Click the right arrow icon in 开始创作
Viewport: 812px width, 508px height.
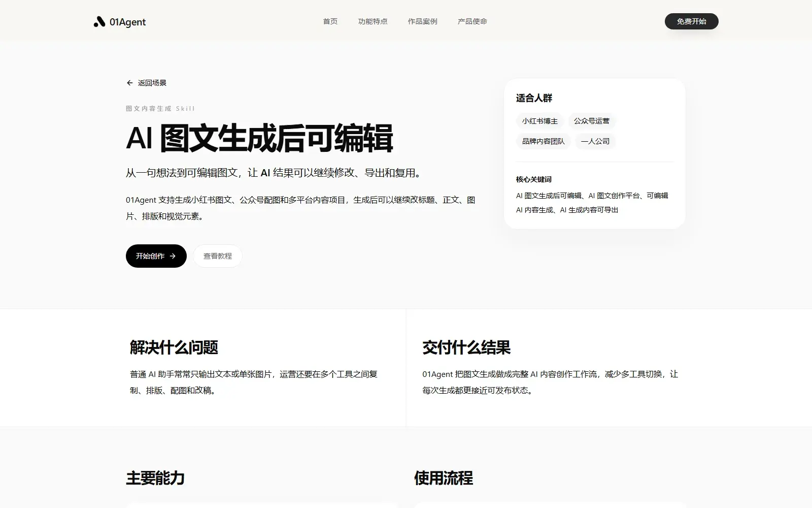tap(173, 256)
